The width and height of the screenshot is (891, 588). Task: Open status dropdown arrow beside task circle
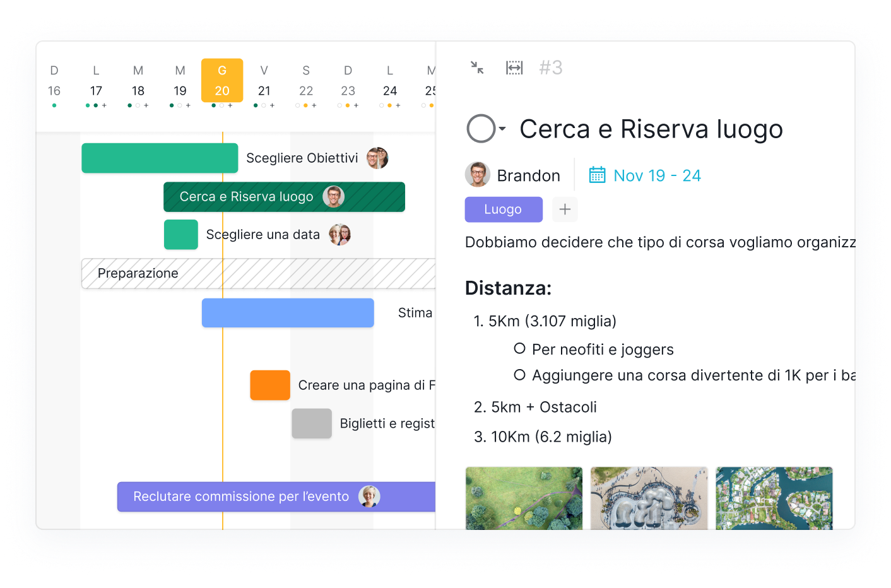[502, 129]
